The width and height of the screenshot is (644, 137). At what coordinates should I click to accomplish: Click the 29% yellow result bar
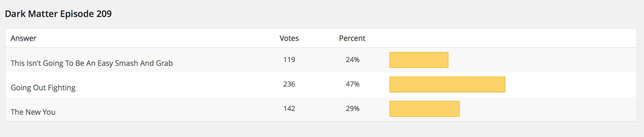425,109
